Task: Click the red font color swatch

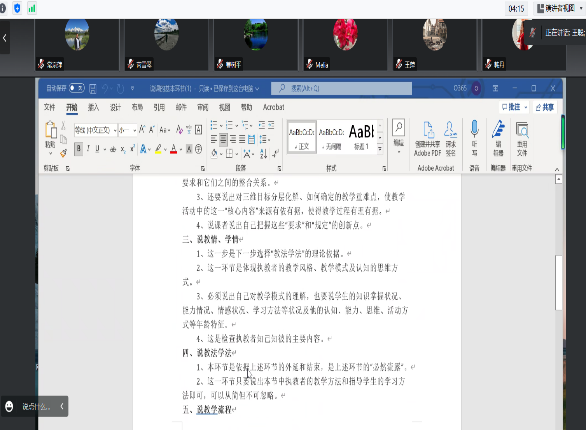Action: pos(173,149)
